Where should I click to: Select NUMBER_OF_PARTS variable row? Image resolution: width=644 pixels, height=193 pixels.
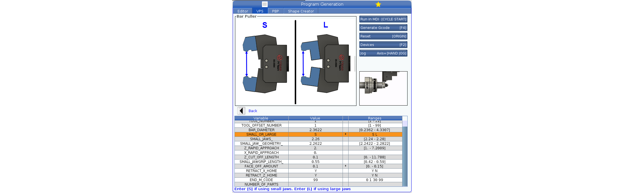pos(318,184)
